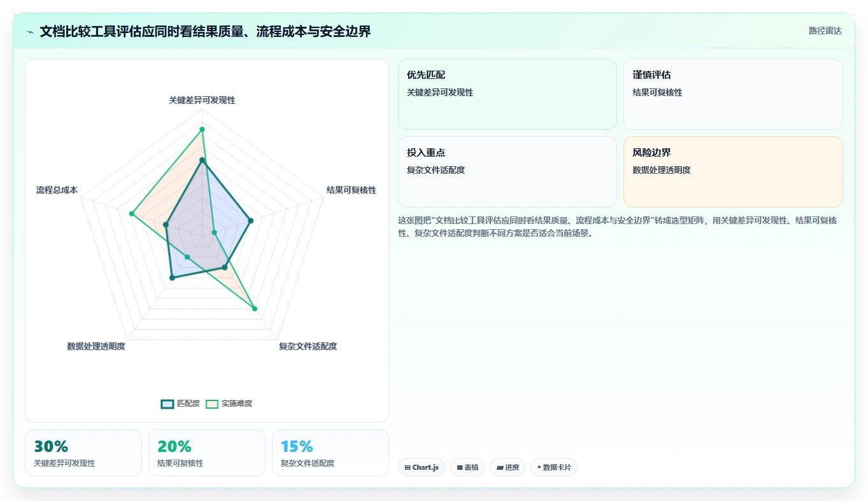This screenshot has width=868, height=501.
Task: Toggle the 匹配度 legend item
Action: pyautogui.click(x=180, y=404)
